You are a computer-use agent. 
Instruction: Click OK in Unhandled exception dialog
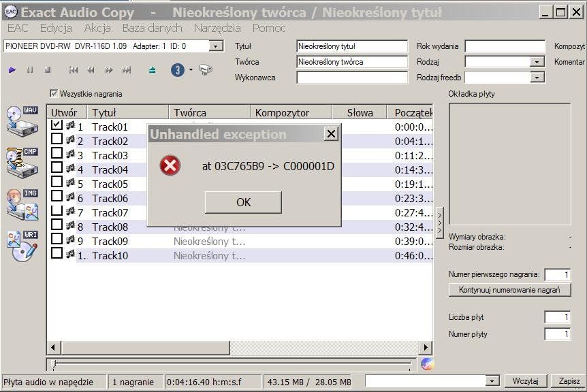pyautogui.click(x=243, y=202)
